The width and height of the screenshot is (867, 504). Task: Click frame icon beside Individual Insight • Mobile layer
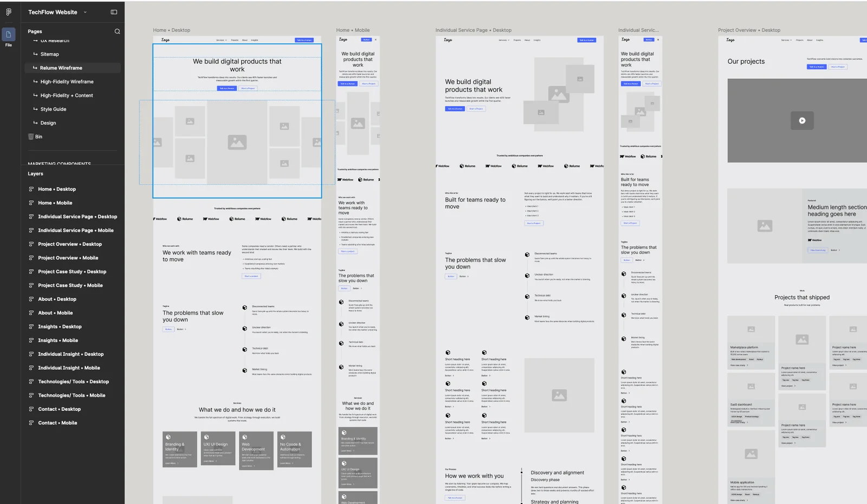click(x=31, y=368)
